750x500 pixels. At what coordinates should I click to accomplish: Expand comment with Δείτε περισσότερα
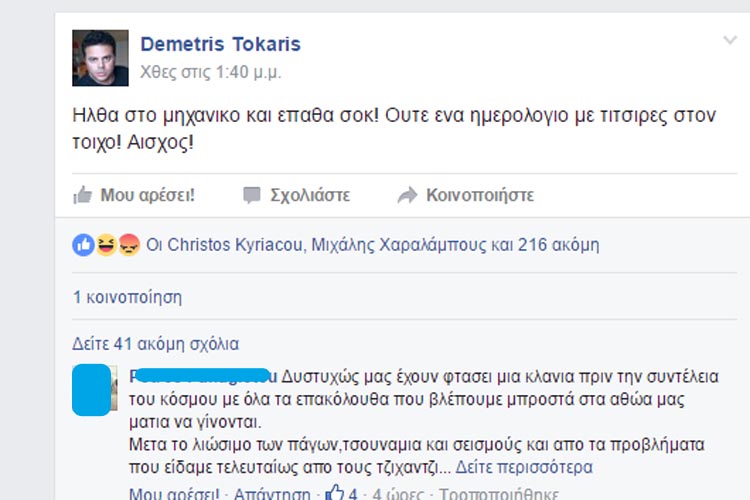tap(524, 467)
